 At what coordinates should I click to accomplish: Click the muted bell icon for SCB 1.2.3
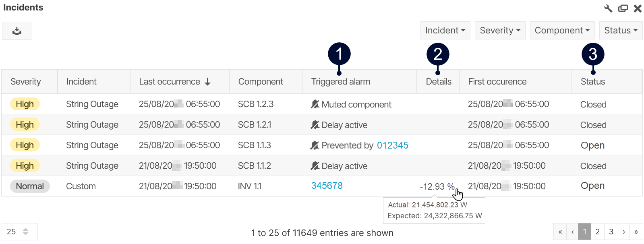(x=315, y=104)
